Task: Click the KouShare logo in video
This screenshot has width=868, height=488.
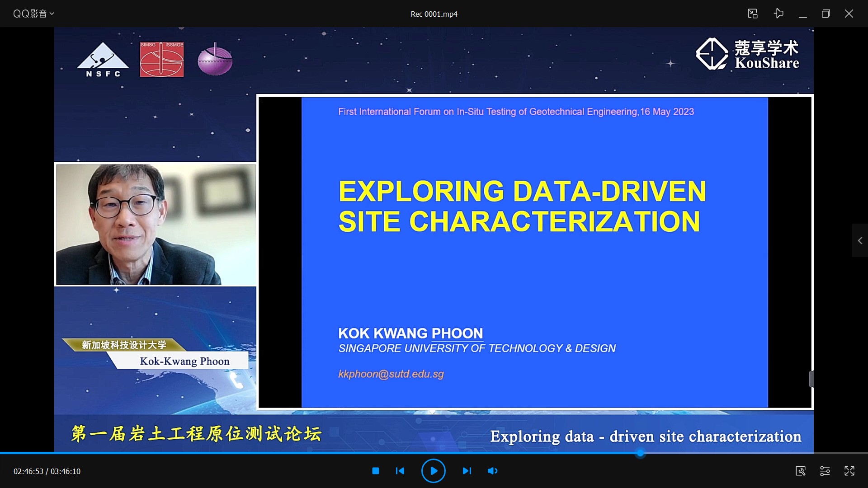Action: click(x=747, y=54)
